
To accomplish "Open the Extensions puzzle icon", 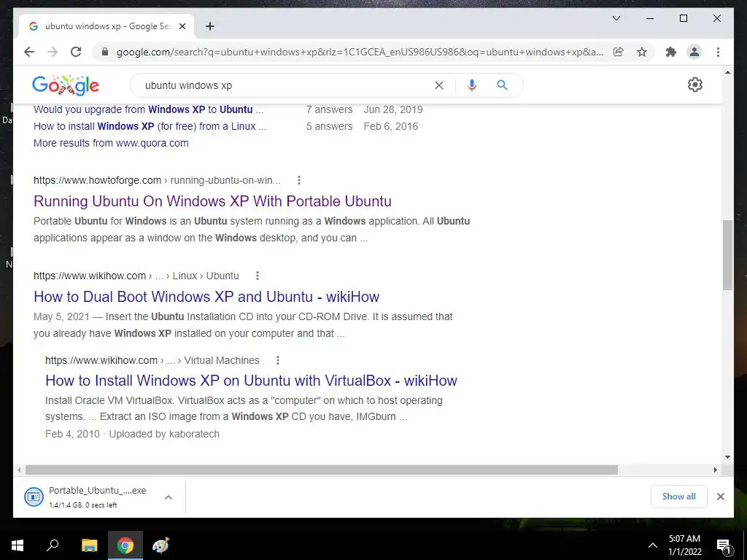I will (x=671, y=52).
